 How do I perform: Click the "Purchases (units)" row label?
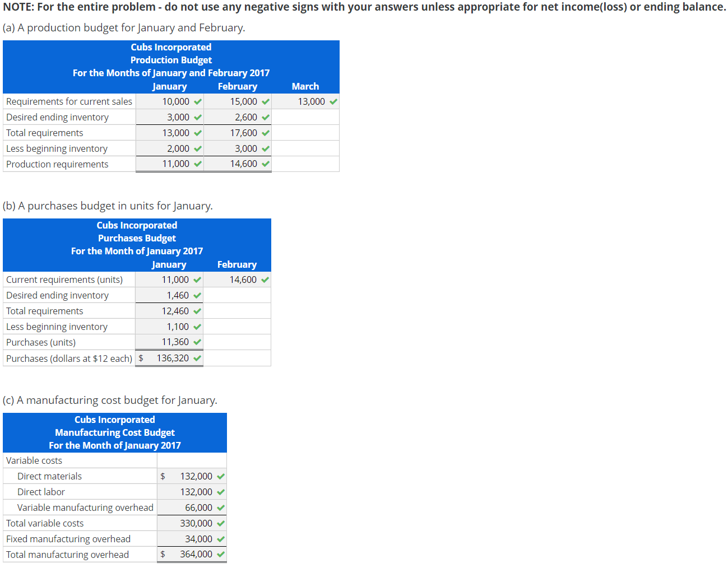tap(41, 342)
